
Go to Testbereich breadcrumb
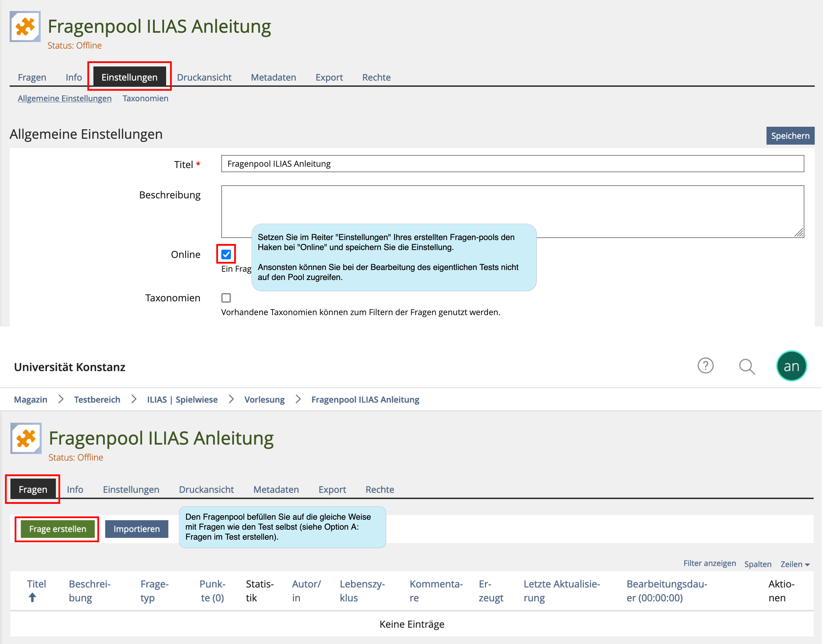click(97, 400)
